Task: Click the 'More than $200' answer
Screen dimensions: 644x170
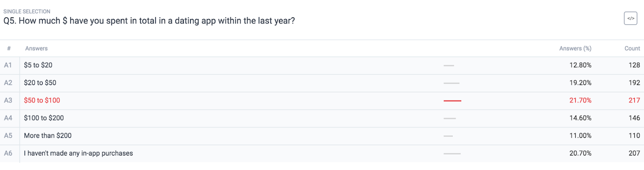Action: tap(47, 136)
